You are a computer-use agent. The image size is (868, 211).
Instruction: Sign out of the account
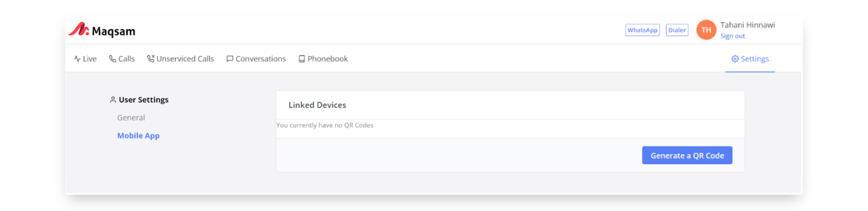pyautogui.click(x=732, y=36)
